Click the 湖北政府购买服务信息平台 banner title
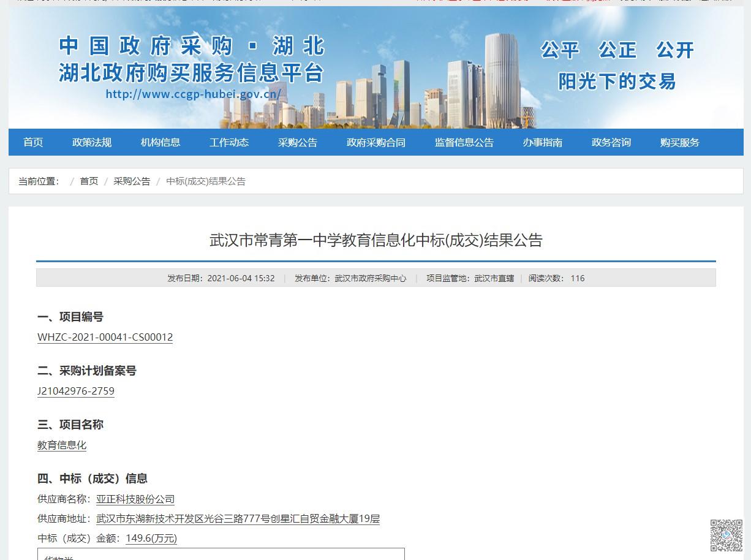Viewport: 751px width, 560px height. 191,72
